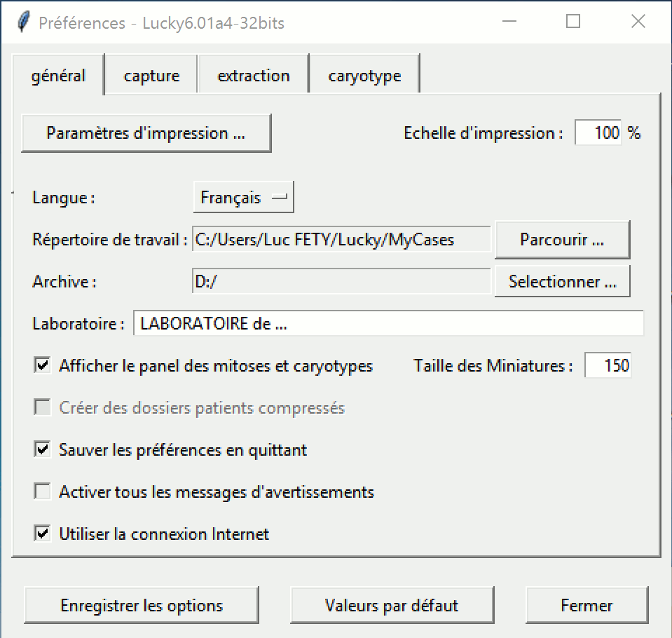This screenshot has height=638, width=672.
Task: Click the Archive path field
Action: (x=341, y=282)
